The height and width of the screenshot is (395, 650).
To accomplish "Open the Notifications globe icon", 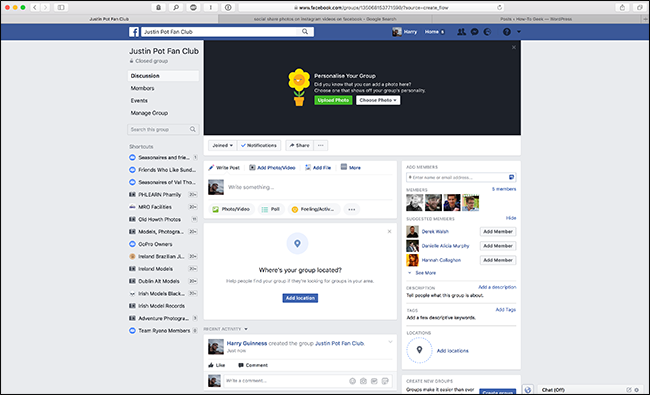I will tap(488, 32).
